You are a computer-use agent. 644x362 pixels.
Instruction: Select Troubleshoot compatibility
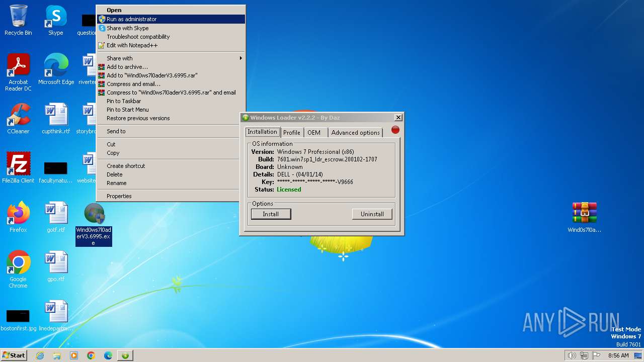click(x=171, y=37)
